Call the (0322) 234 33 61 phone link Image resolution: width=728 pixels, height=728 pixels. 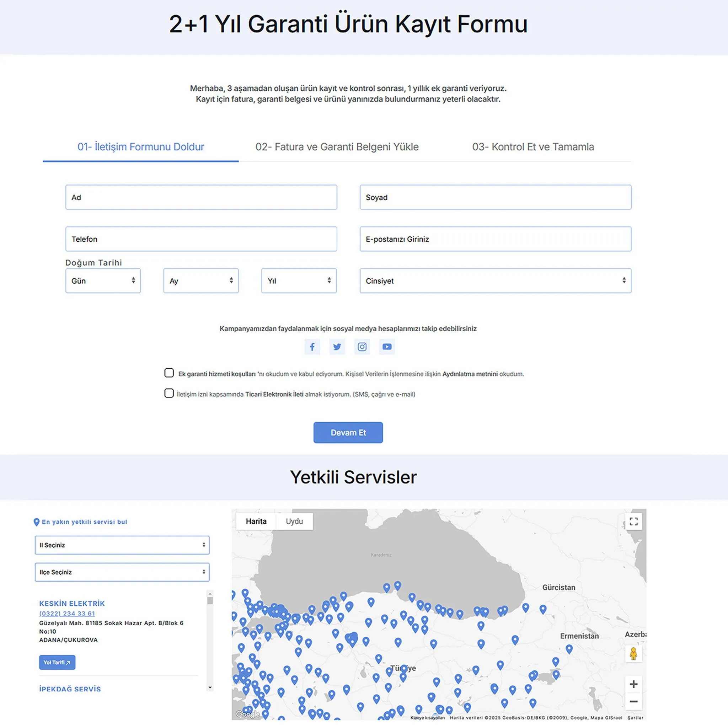tap(67, 614)
